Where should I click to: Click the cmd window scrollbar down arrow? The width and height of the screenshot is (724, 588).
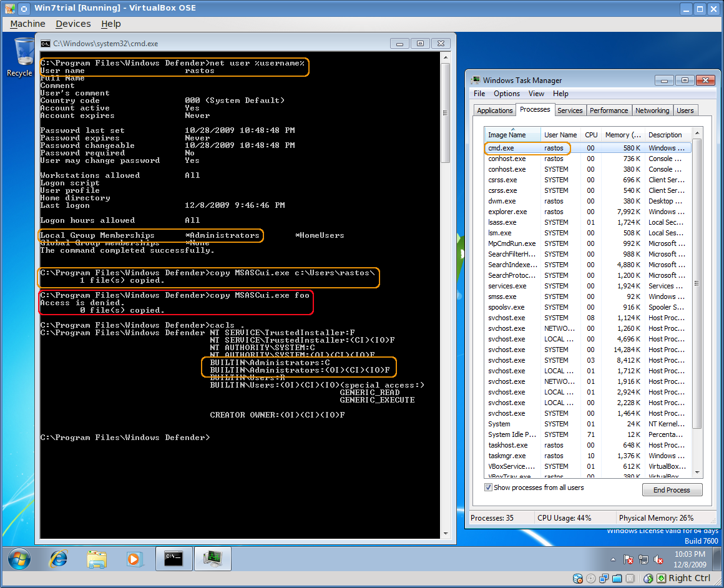(x=446, y=534)
